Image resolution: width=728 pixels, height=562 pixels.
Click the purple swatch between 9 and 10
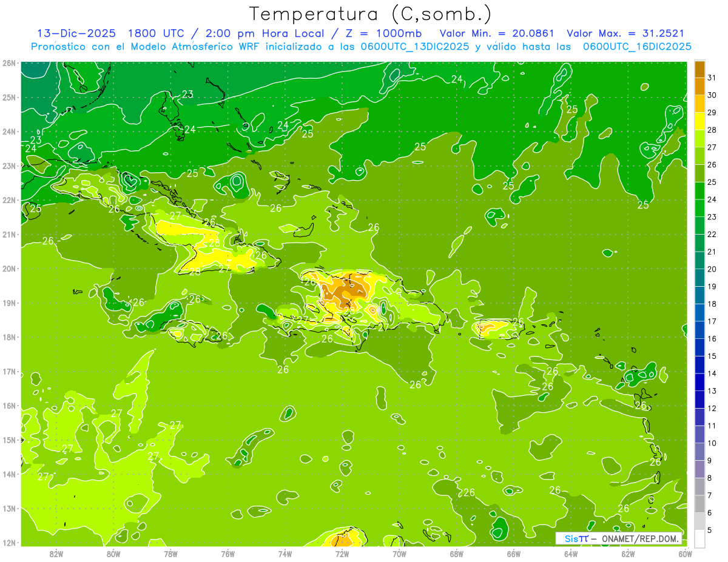tap(699, 452)
